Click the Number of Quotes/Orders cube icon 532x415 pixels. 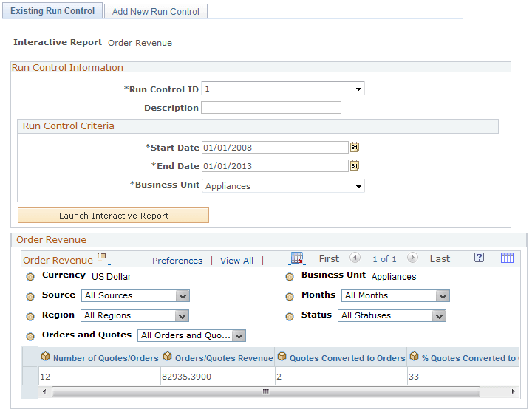(45, 357)
